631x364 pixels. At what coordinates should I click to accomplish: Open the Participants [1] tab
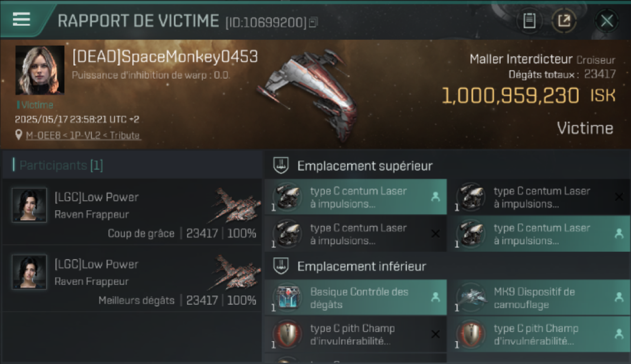61,165
